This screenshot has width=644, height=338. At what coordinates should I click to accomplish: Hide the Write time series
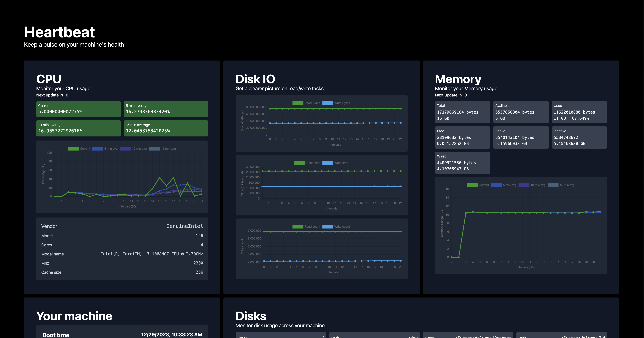335,163
